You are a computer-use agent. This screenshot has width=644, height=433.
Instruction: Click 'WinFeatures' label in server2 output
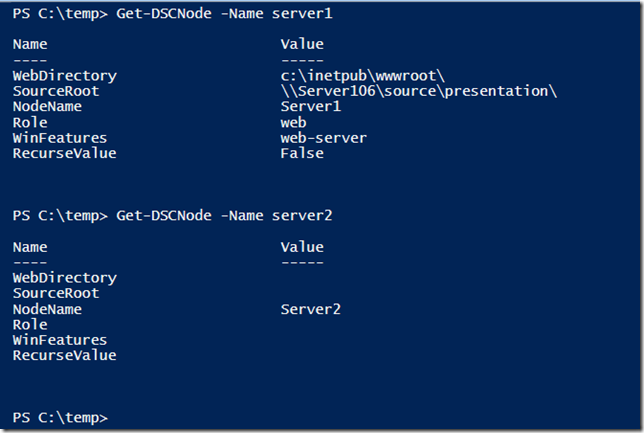coord(60,340)
